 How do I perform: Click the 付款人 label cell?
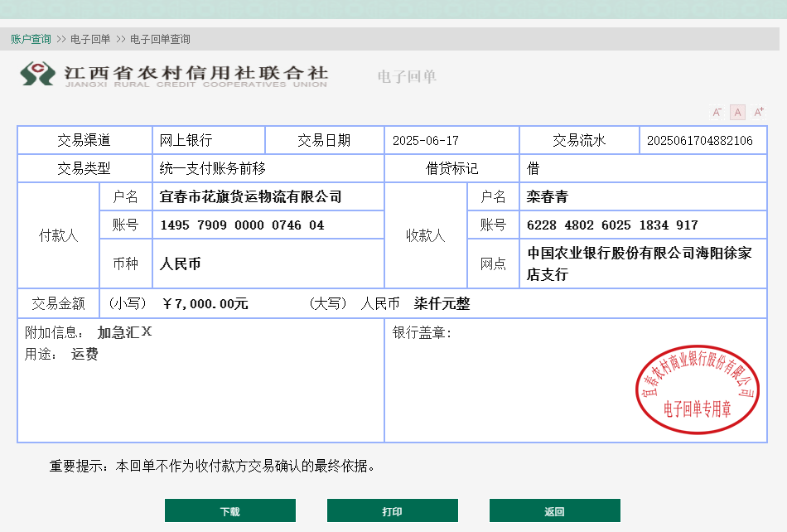pyautogui.click(x=58, y=235)
